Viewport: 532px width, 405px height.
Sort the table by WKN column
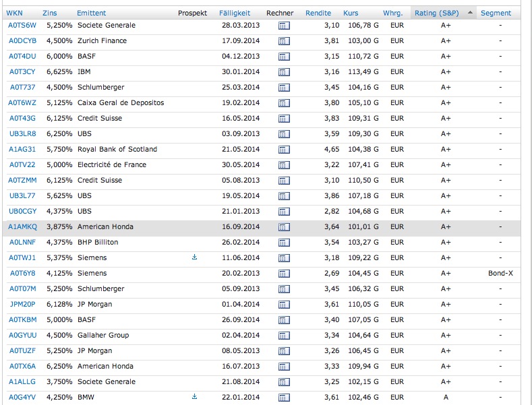coord(14,13)
